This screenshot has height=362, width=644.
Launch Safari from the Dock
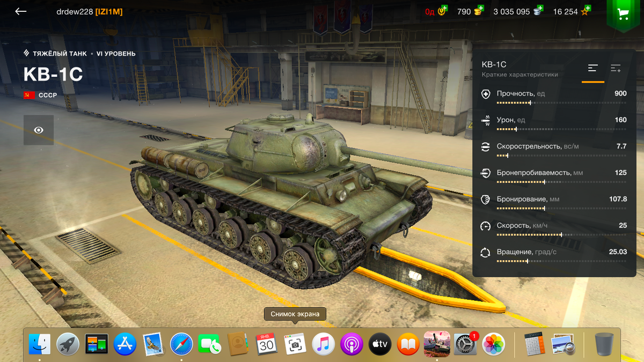pyautogui.click(x=181, y=344)
